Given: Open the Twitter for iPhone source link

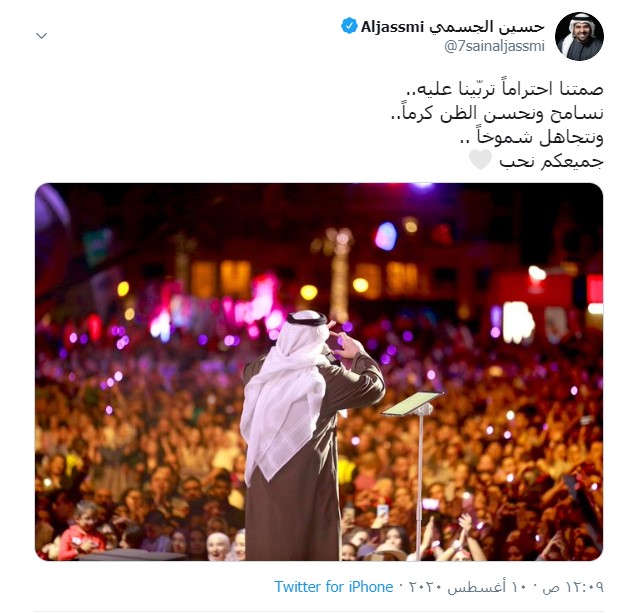Looking at the screenshot, I should (x=333, y=586).
